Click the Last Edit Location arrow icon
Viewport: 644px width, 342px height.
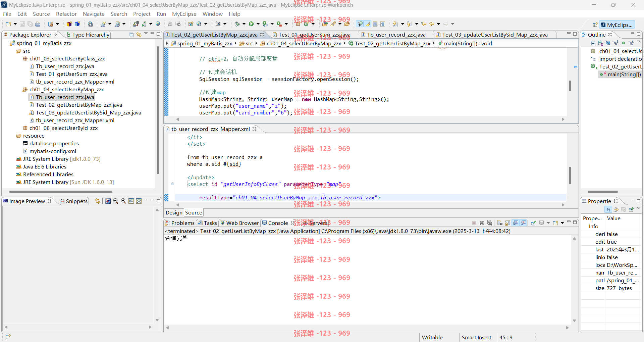424,24
